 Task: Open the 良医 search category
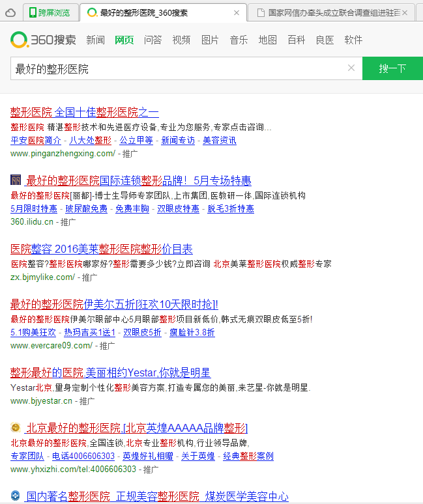point(325,40)
